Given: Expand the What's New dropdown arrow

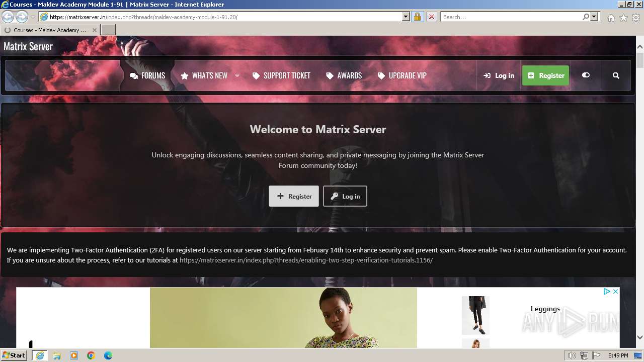Looking at the screenshot, I should tap(237, 75).
